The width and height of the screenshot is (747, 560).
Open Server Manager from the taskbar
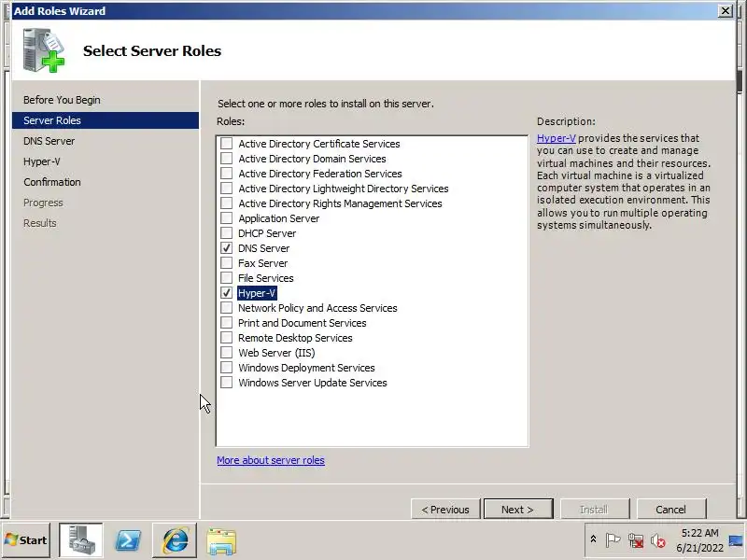pos(80,540)
